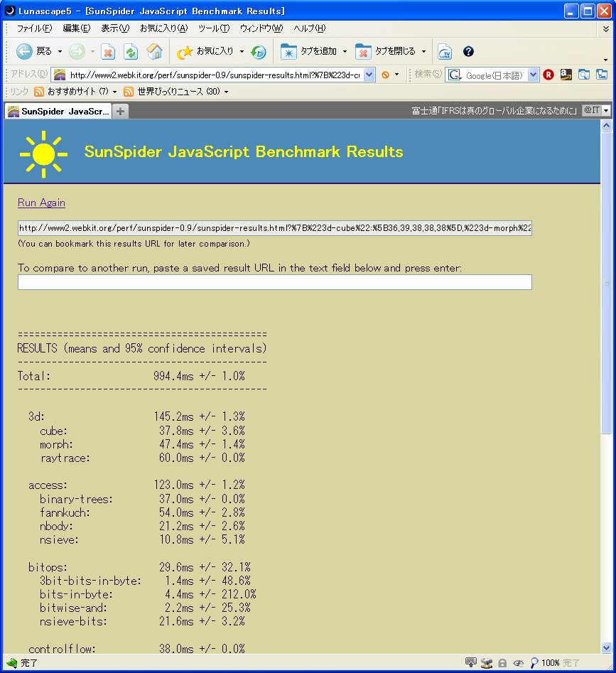Click the greyed-out forward arrow button
This screenshot has width=616, height=673.
click(x=77, y=51)
